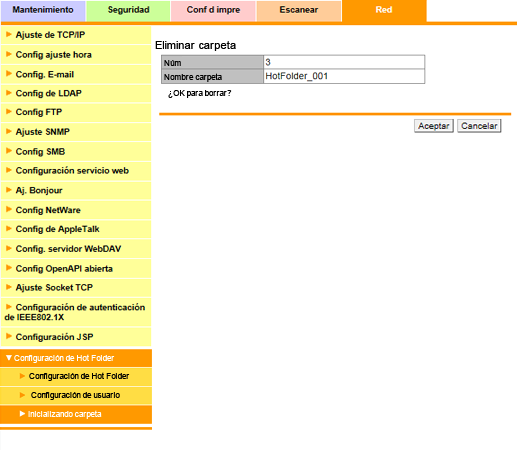
Task: Click the down triangle on Hot Folder header
Action: click(x=9, y=358)
